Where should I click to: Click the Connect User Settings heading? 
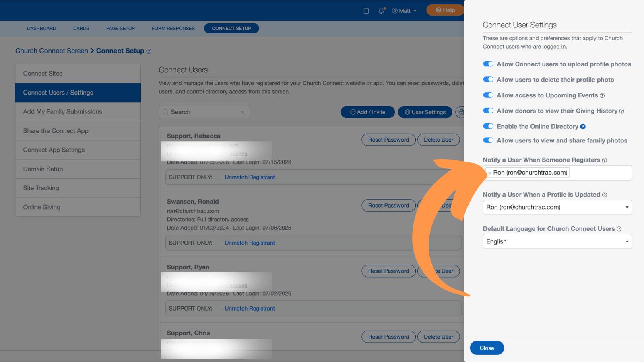coord(519,25)
